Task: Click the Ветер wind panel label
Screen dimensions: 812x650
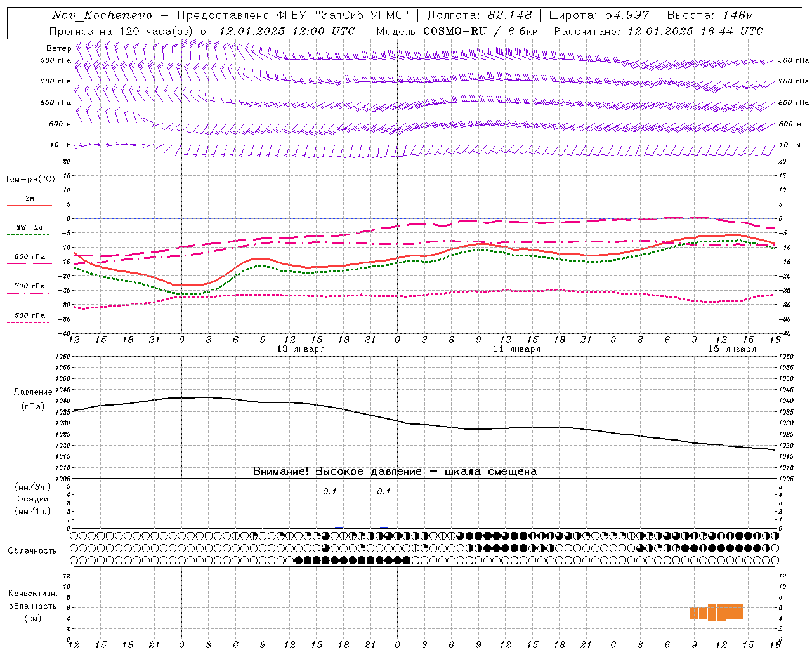Action: [x=59, y=48]
